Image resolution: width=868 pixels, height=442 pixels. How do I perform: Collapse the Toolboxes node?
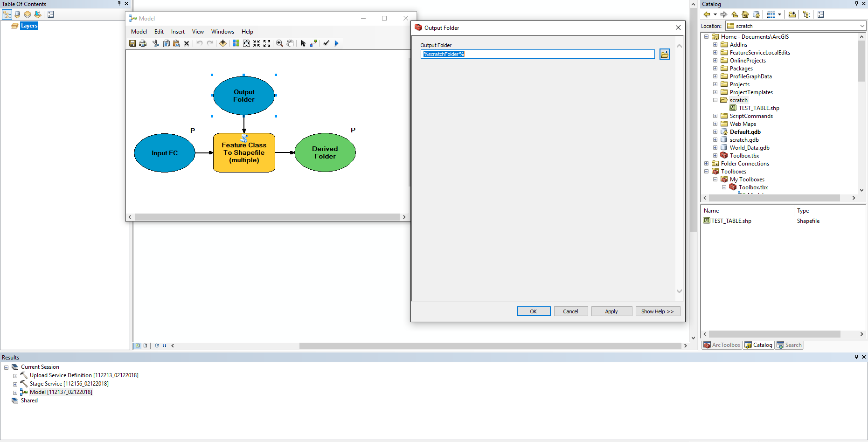click(x=706, y=172)
